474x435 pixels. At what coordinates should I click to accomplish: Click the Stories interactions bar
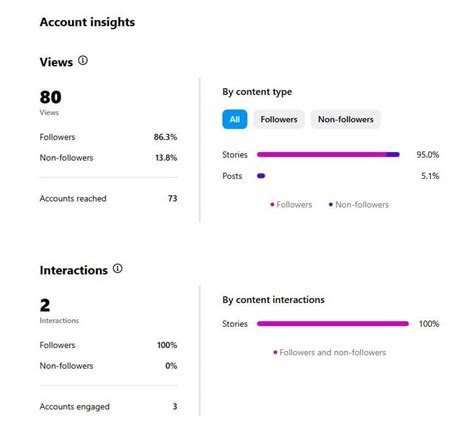coord(333,324)
